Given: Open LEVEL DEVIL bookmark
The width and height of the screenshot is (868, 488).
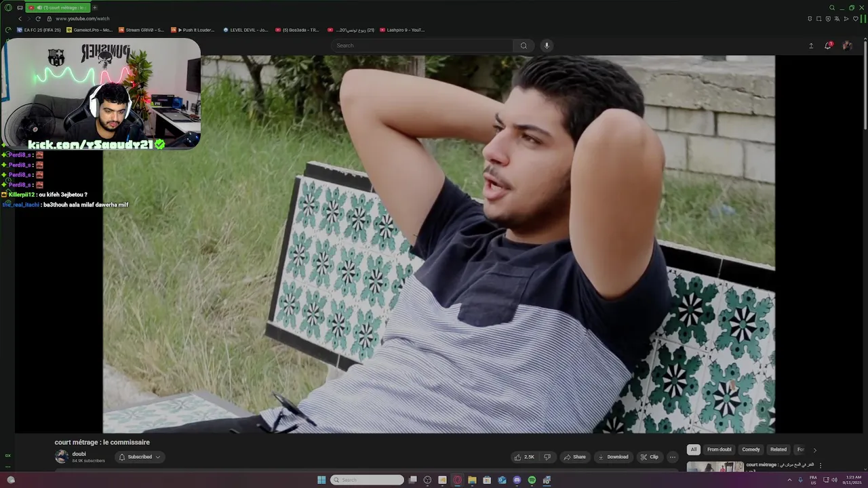Looking at the screenshot, I should 245,30.
